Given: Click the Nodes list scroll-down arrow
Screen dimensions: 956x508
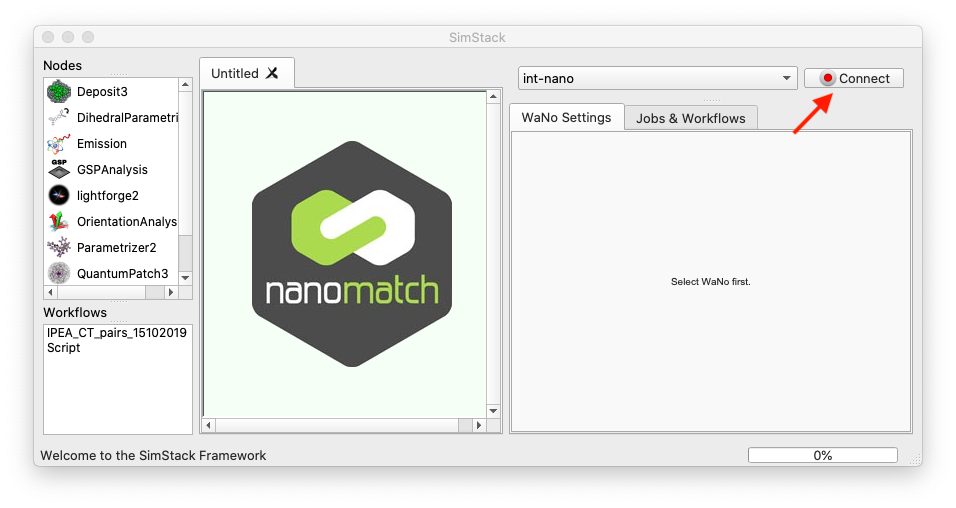Looking at the screenshot, I should pos(185,278).
